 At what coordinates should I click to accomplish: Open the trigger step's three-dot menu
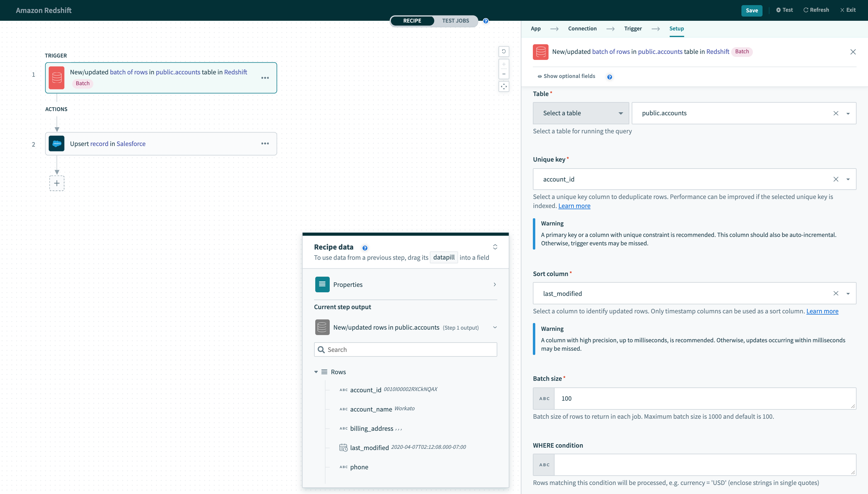(x=265, y=78)
